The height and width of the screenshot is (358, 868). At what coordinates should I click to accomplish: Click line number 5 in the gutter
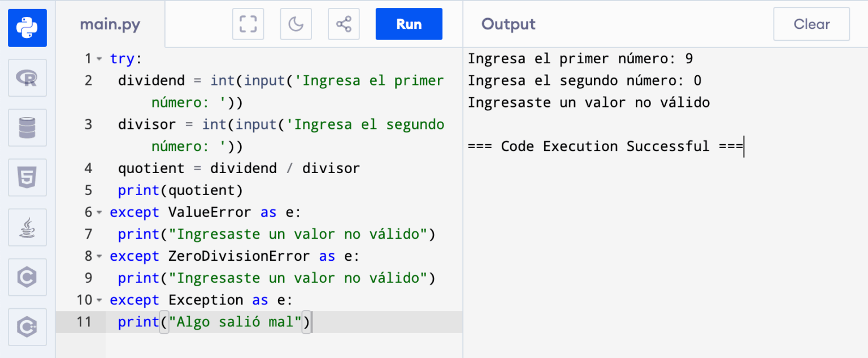coord(88,190)
